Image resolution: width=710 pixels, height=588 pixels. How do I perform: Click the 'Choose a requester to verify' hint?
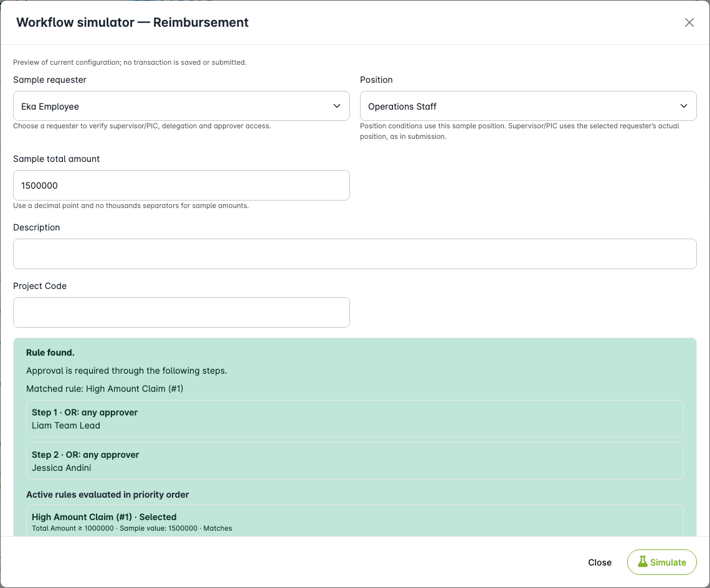142,126
